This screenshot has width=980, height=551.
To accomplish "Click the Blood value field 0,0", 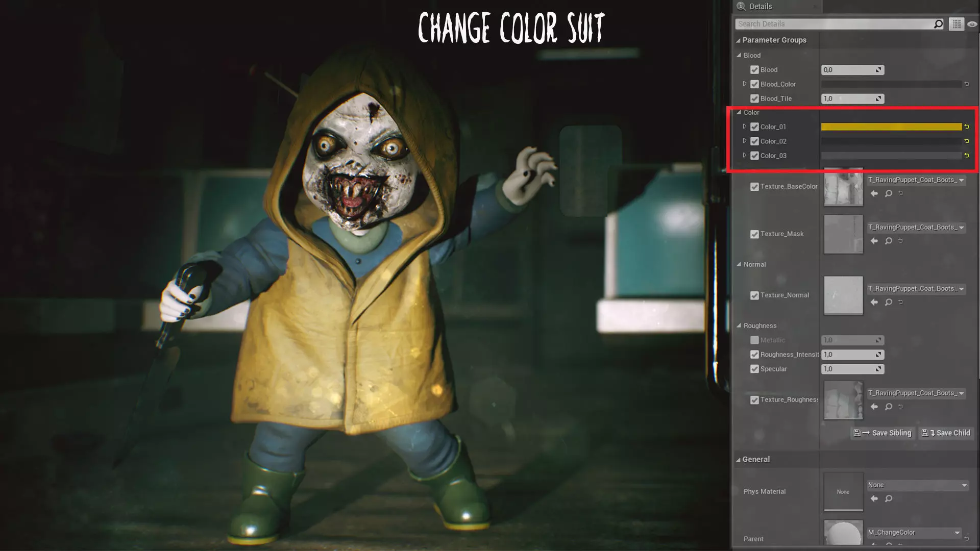I will pos(852,70).
